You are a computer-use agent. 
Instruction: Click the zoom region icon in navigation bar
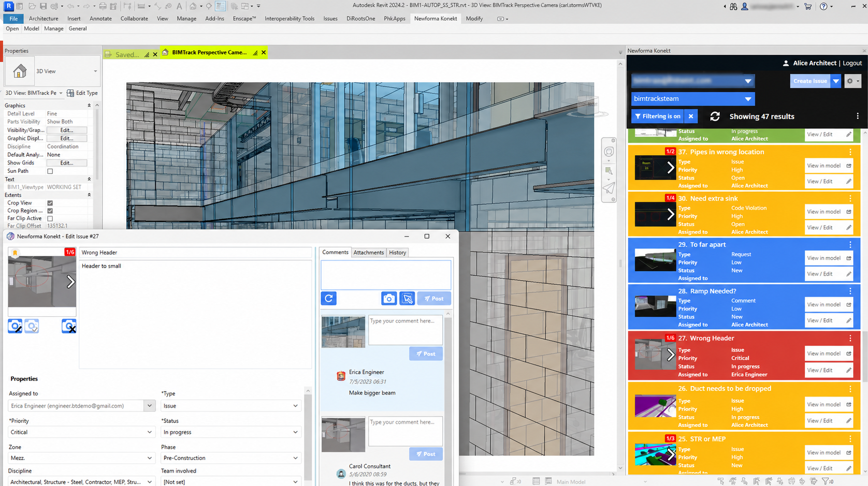point(609,171)
